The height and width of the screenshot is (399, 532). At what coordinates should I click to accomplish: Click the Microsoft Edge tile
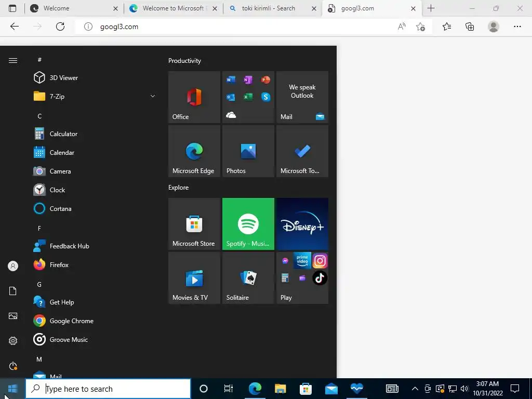tap(194, 151)
